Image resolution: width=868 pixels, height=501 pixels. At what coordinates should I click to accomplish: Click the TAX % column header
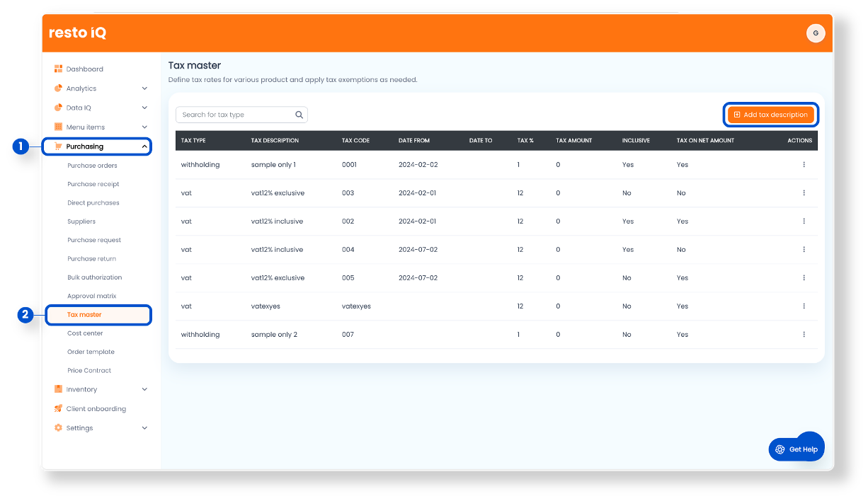point(525,141)
